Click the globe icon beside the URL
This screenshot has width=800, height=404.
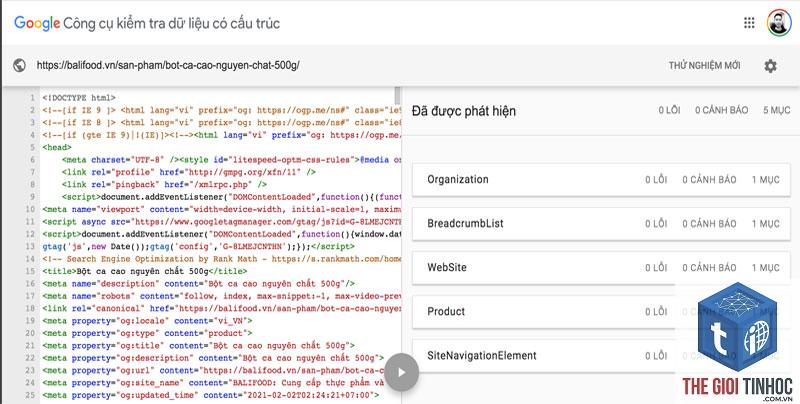19,65
